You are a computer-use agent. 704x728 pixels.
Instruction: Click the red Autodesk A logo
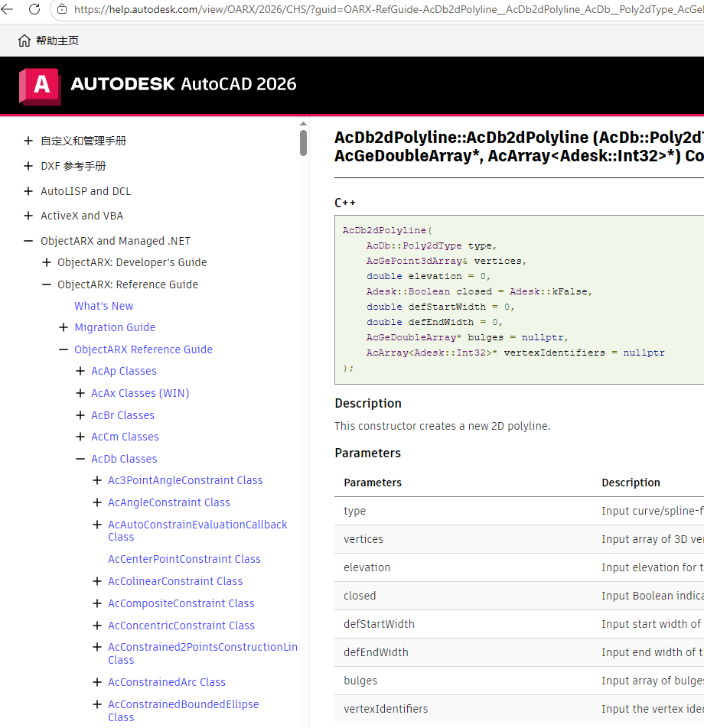click(x=40, y=86)
